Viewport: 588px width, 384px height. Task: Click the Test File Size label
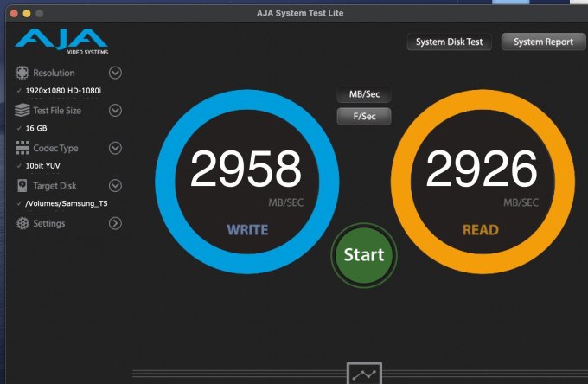(x=57, y=111)
